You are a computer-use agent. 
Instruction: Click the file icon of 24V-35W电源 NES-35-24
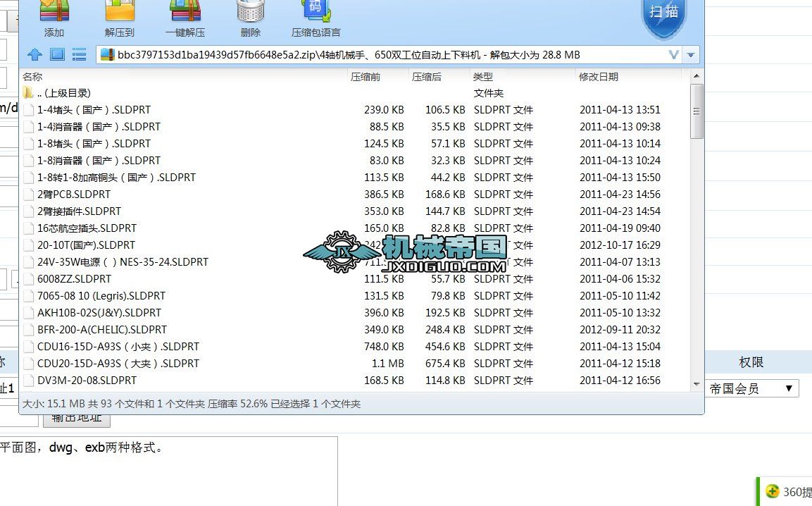28,262
